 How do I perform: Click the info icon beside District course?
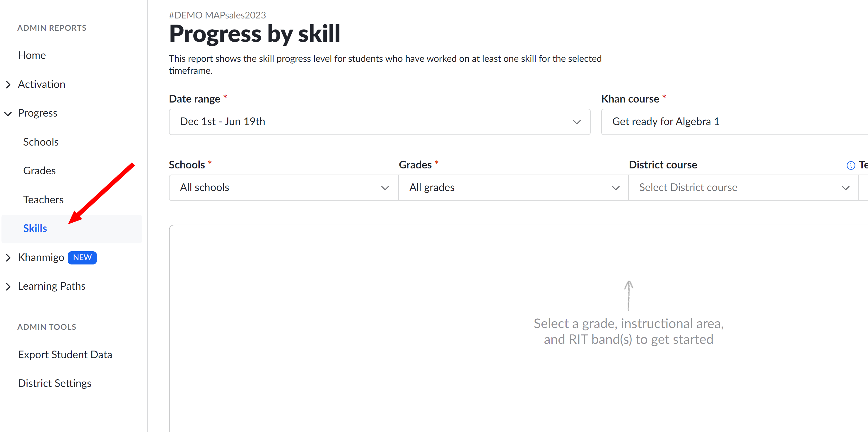[x=850, y=165]
